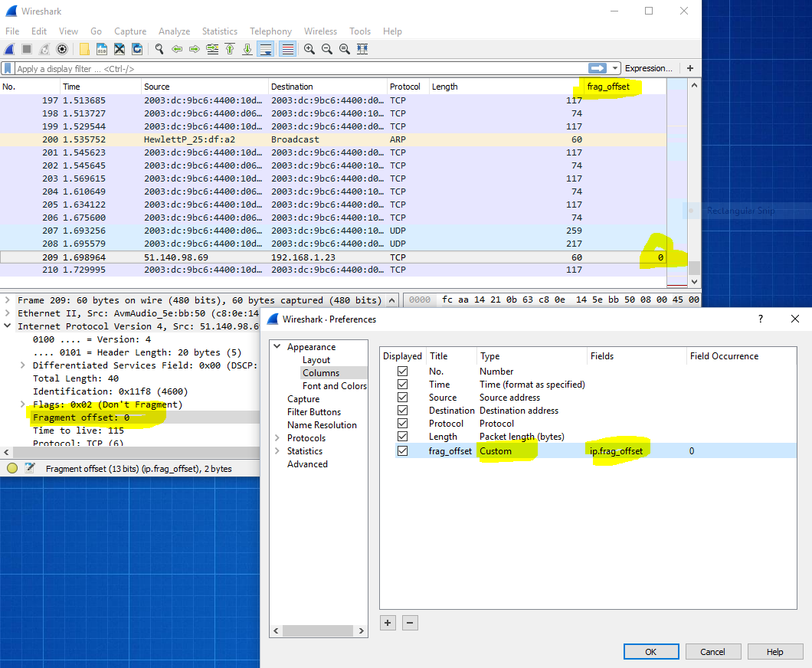The image size is (812, 668).
Task: Save this capture file icon
Action: tap(102, 49)
